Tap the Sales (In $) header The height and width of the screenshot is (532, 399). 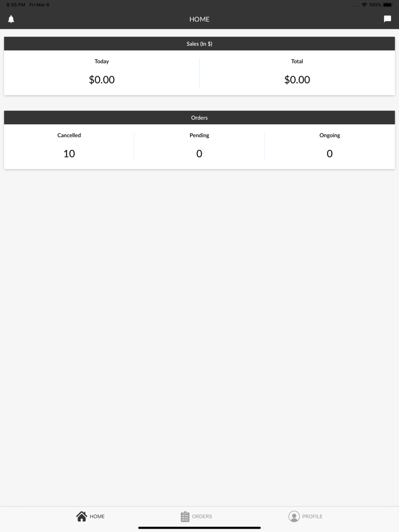tap(199, 44)
